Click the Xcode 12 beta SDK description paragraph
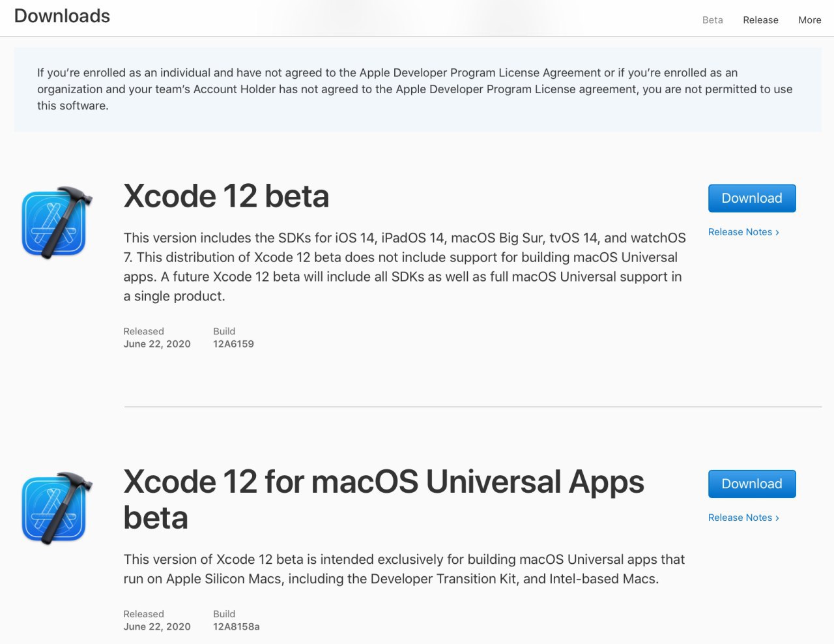 click(405, 267)
